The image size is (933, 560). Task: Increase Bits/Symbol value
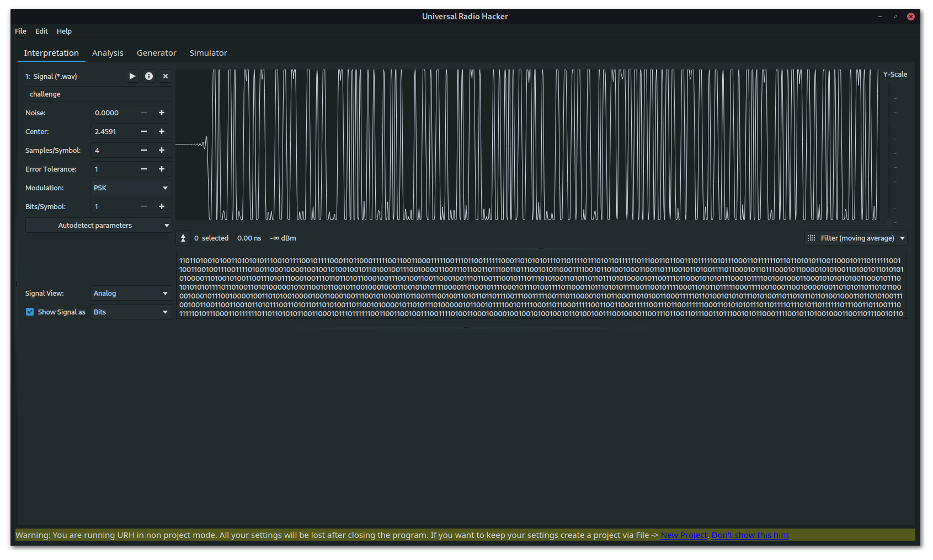click(162, 206)
